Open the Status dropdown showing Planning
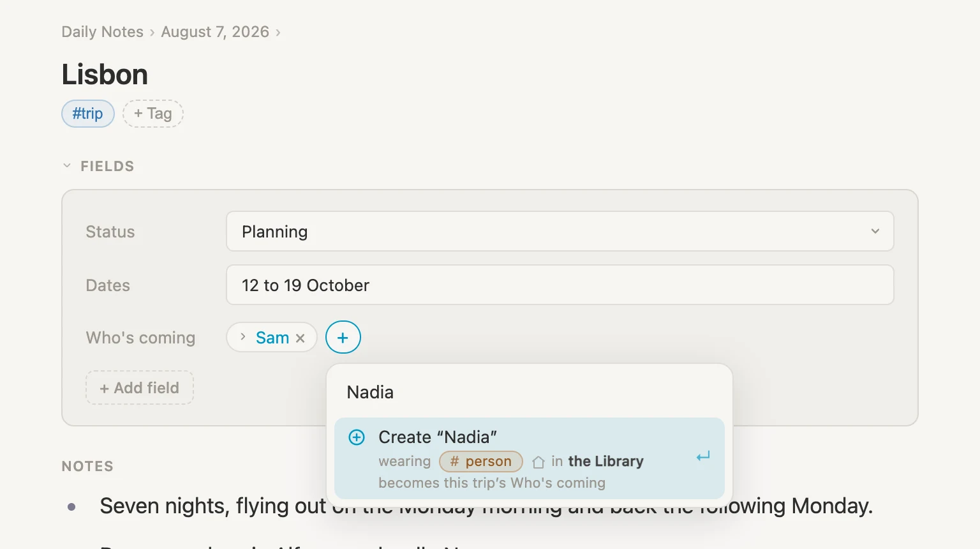The width and height of the screenshot is (980, 549). click(x=560, y=231)
